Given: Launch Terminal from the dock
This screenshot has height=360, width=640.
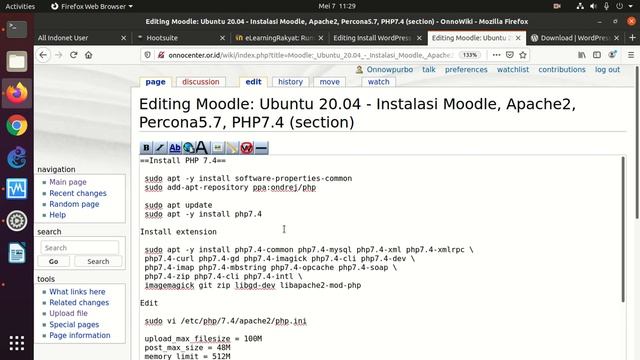Looking at the screenshot, I should 17,29.
